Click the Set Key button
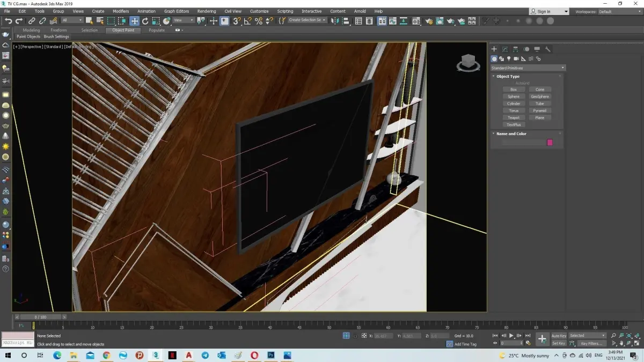This screenshot has height=362, width=644. click(559, 343)
